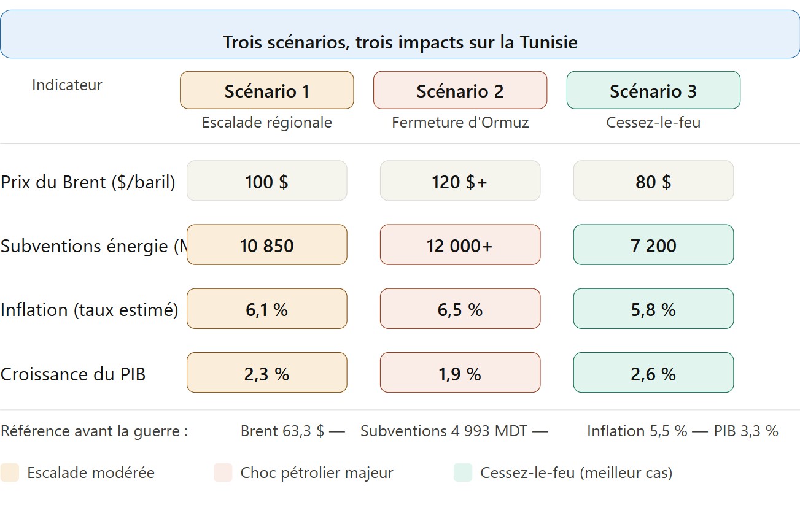Click the Scénario 1 header box

266,90
